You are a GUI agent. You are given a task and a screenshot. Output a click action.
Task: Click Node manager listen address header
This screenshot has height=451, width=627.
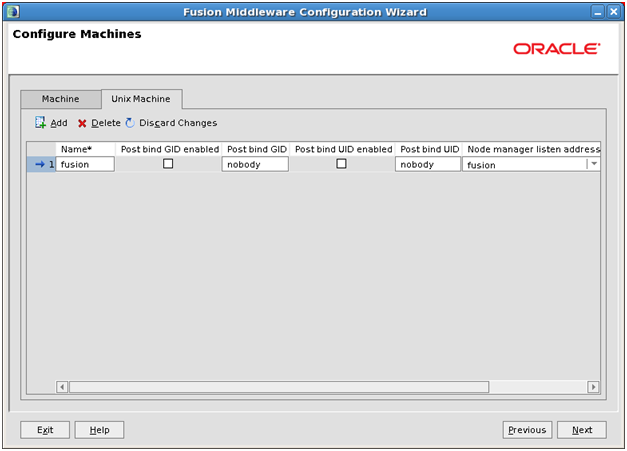(532, 149)
